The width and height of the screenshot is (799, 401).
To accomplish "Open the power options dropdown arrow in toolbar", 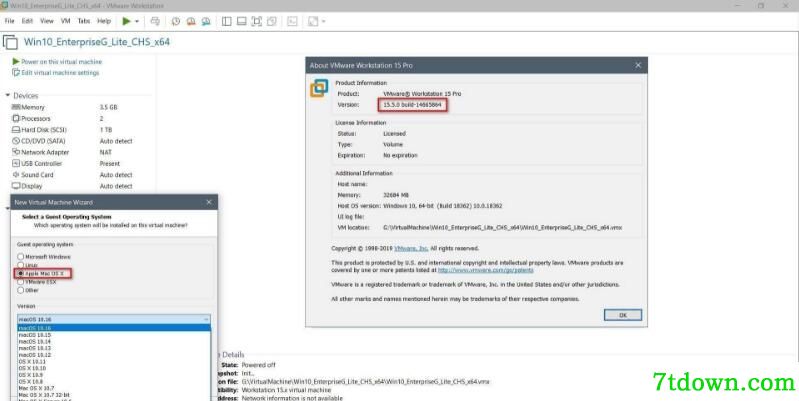I will click(x=137, y=21).
